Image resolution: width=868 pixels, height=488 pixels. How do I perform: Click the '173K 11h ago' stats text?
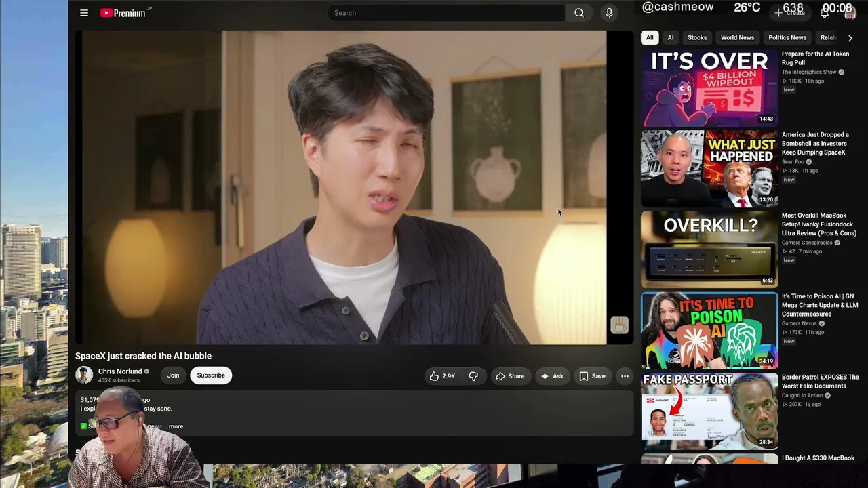[804, 332]
